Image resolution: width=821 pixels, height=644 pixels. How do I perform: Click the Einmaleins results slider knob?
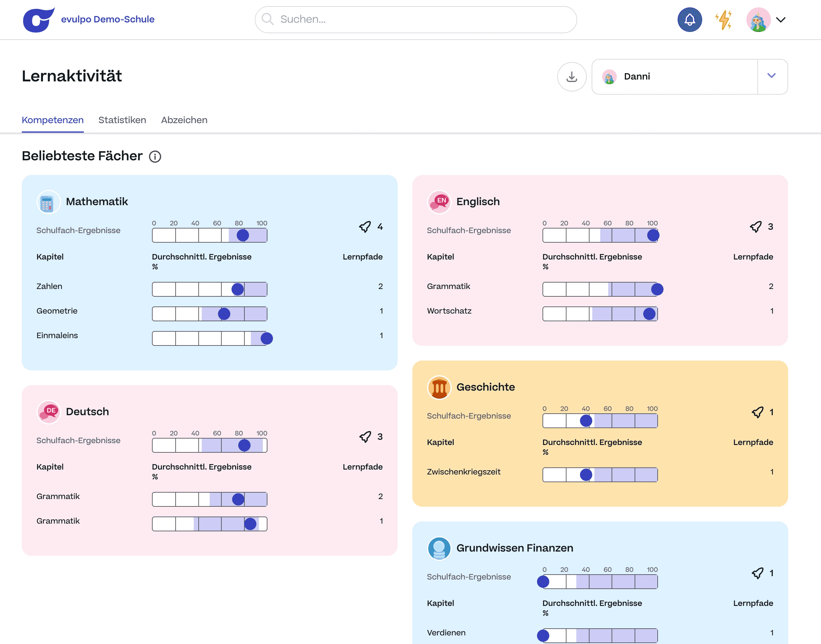pos(267,338)
